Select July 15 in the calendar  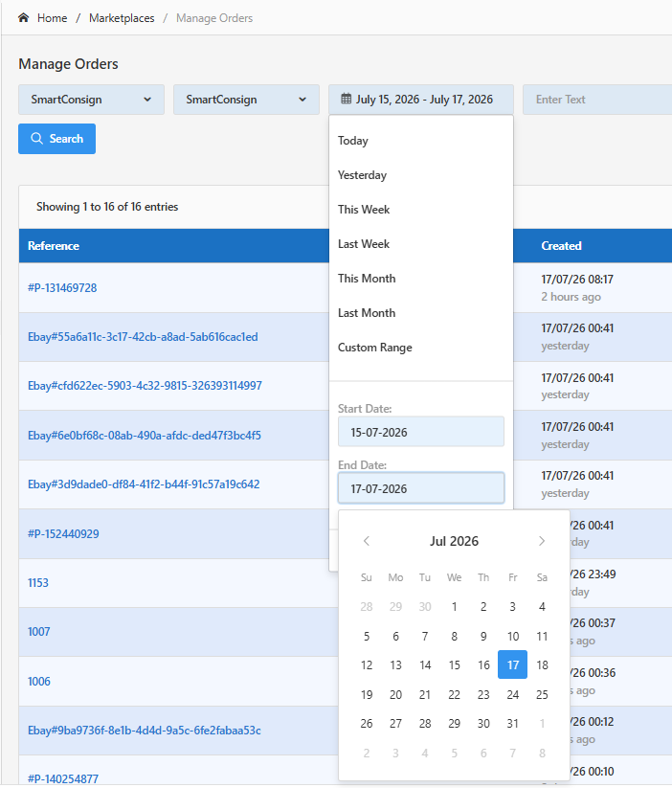click(455, 664)
